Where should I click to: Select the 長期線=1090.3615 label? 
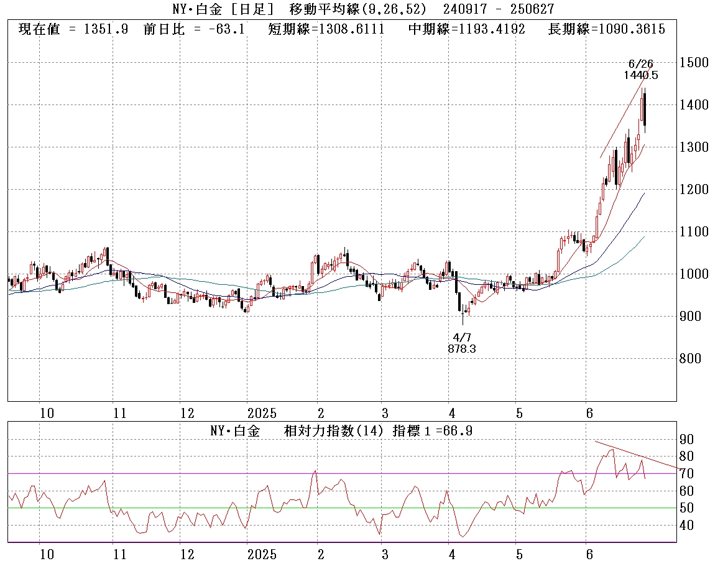606,29
